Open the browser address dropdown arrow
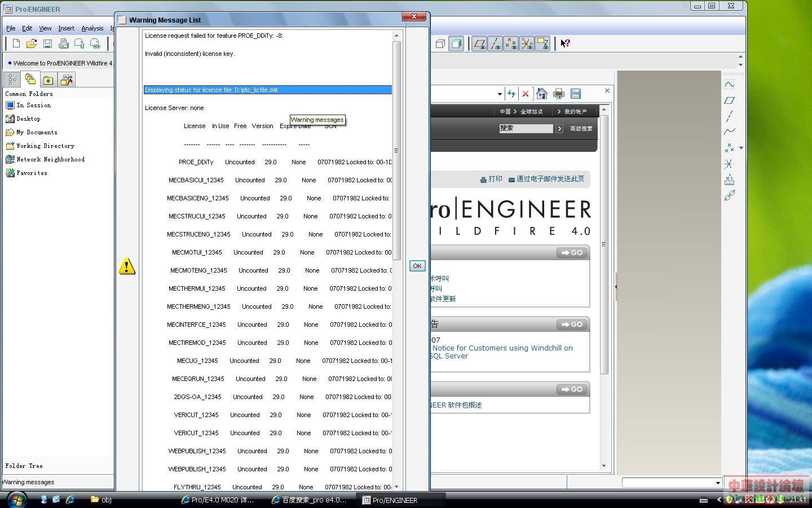Image resolution: width=812 pixels, height=508 pixels. pyautogui.click(x=500, y=94)
